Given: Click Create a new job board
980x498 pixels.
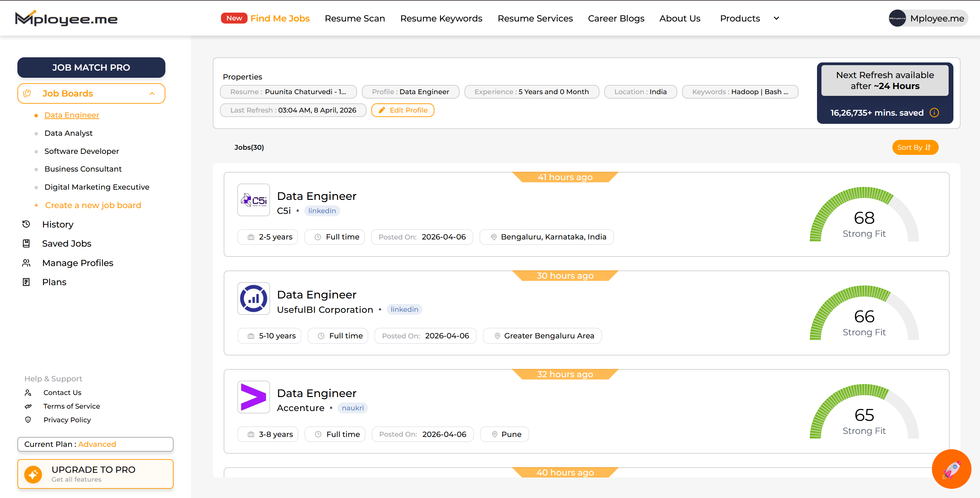Looking at the screenshot, I should [93, 205].
